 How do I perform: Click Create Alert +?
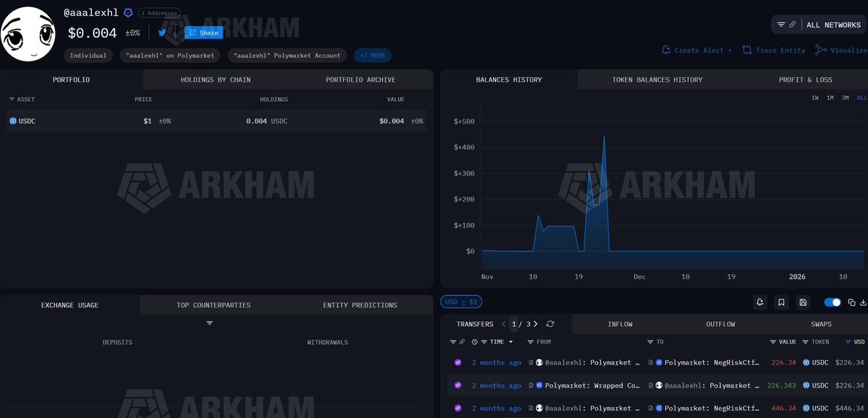pos(697,51)
